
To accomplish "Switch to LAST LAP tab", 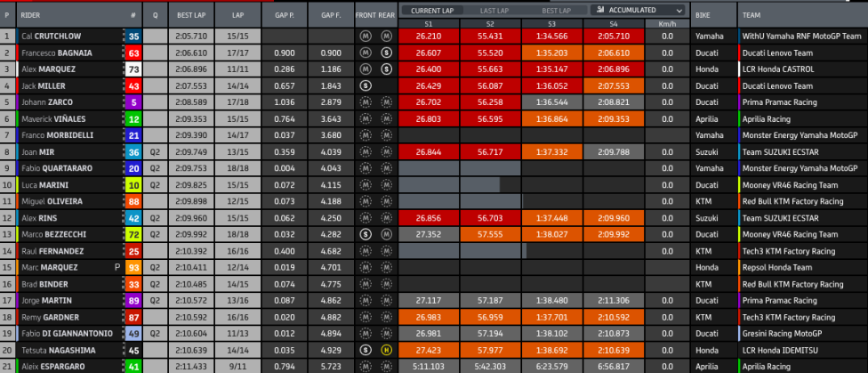I will coord(494,11).
